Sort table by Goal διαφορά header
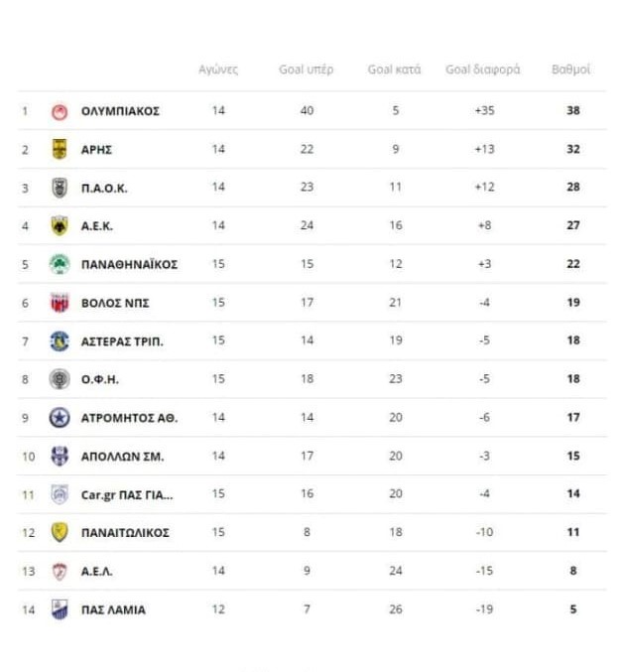This screenshot has width=621, height=672. coord(482,69)
